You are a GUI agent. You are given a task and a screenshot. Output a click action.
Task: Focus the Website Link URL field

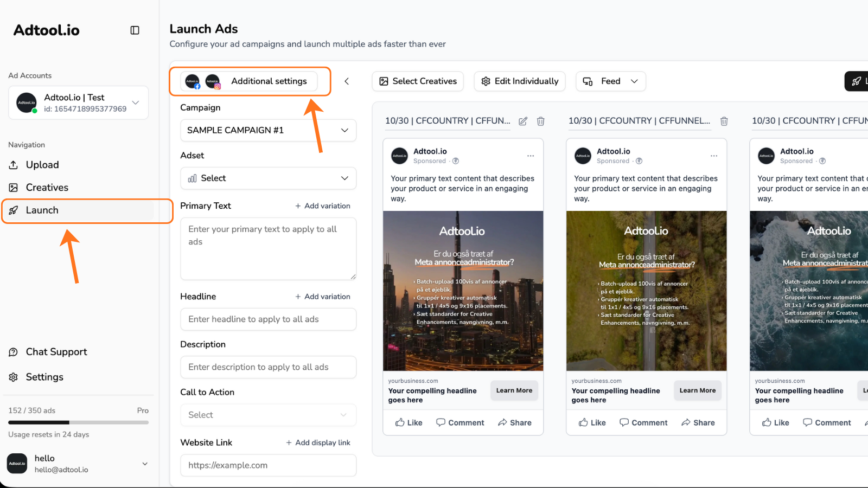268,465
